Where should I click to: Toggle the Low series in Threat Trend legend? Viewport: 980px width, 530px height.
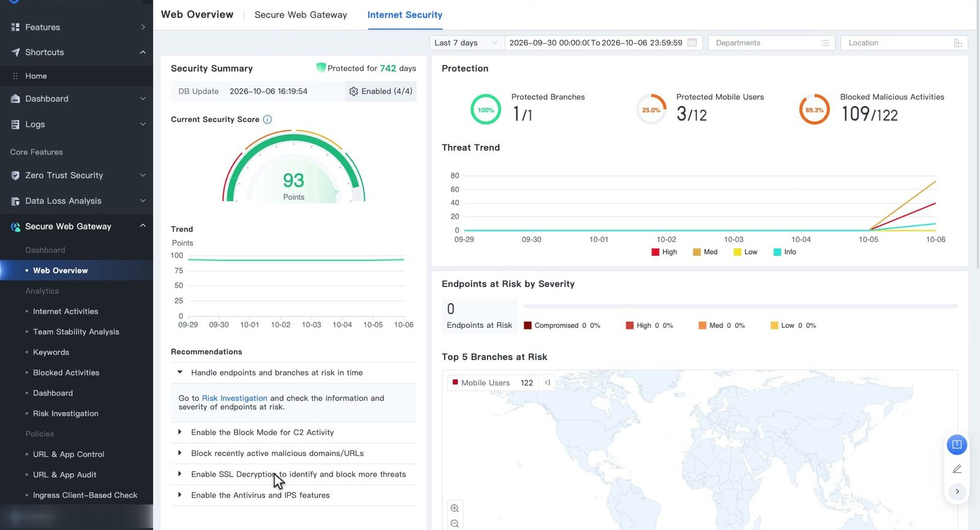[745, 252]
